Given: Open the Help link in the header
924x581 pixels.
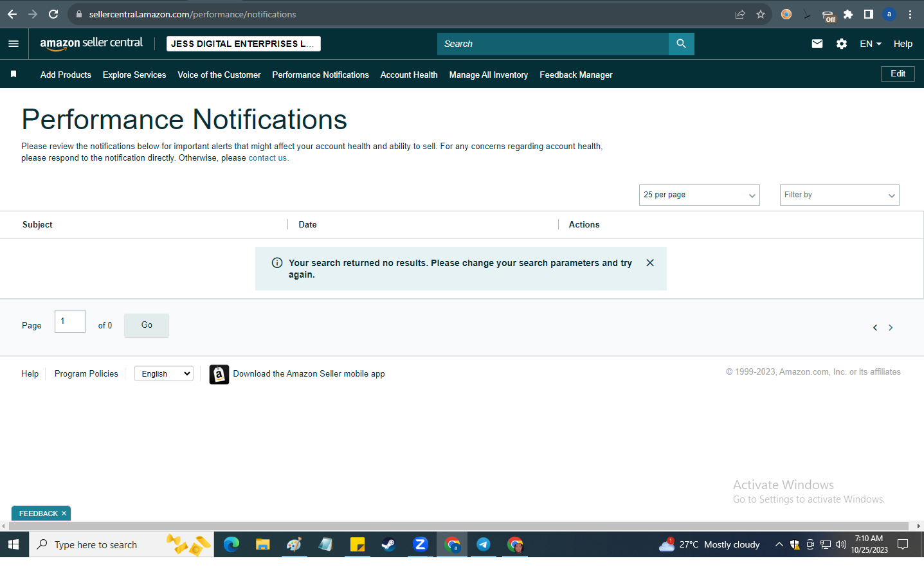Looking at the screenshot, I should (903, 44).
